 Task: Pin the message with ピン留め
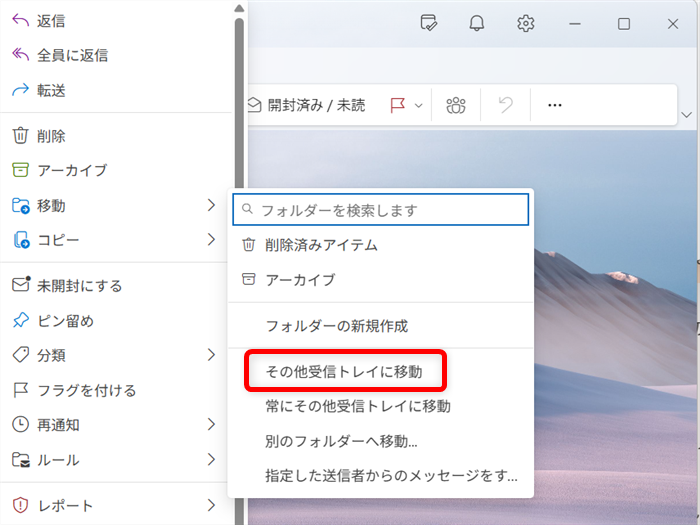click(66, 320)
